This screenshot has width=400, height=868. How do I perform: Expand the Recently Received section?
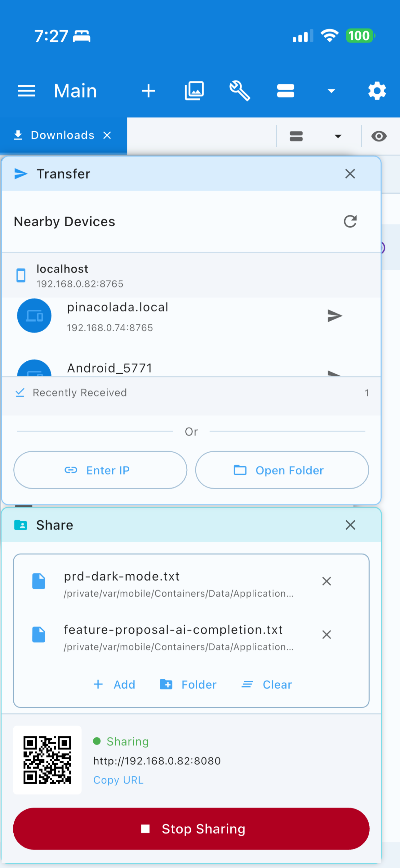[191, 393]
